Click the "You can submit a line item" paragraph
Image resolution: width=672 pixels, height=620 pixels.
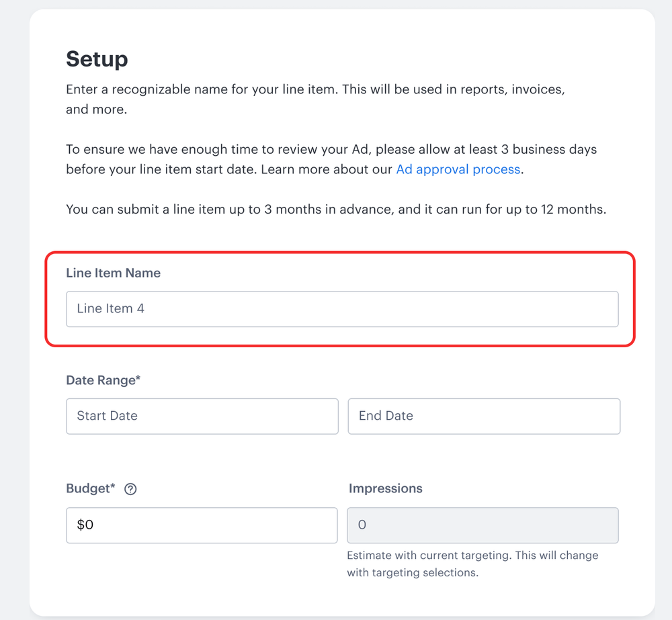point(335,209)
